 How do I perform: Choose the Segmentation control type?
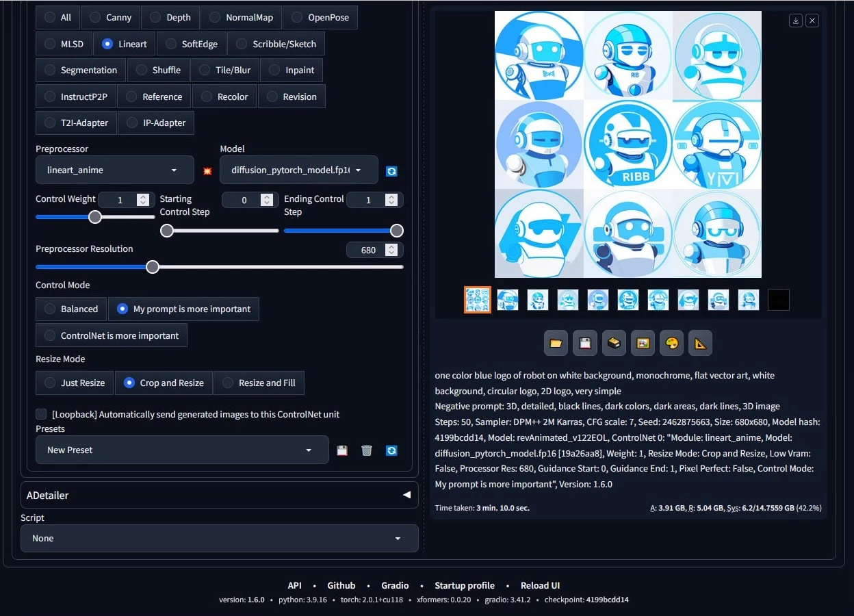81,70
